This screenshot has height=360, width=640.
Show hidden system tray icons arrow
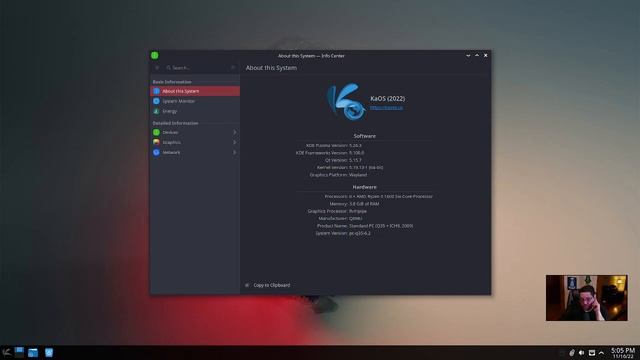[601, 353]
